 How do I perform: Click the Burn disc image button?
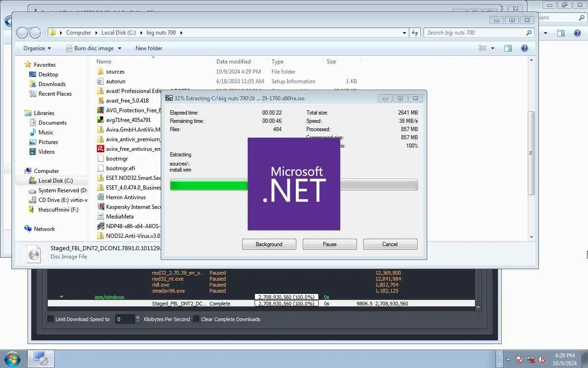point(90,48)
